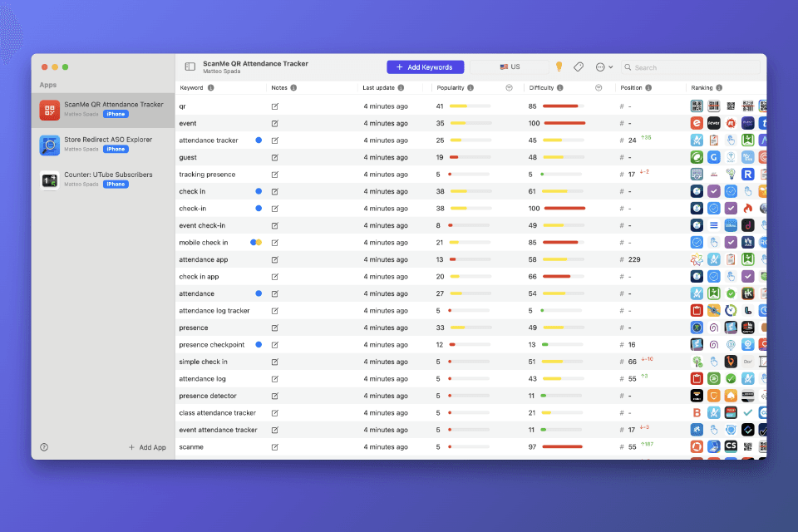Screen dimensions: 798x532
Task: Open the help question mark icon
Action: coord(44,447)
